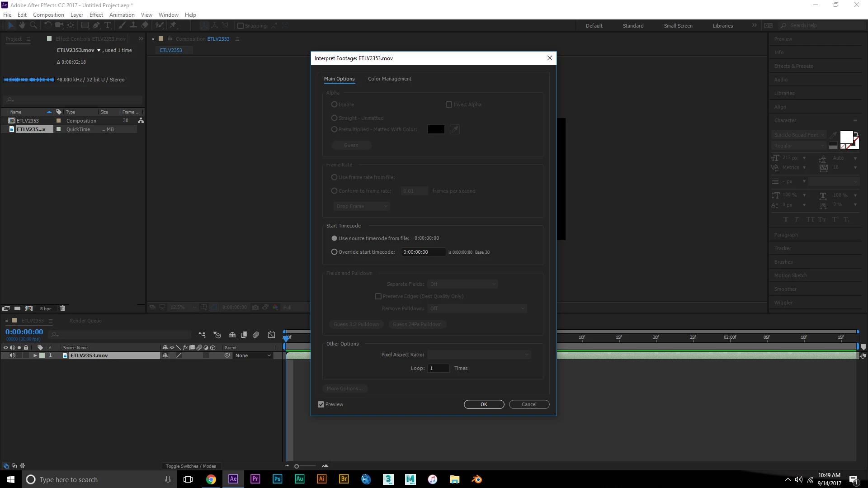
Task: Open the Pixel Aspect Ratio dropdown
Action: pos(479,355)
